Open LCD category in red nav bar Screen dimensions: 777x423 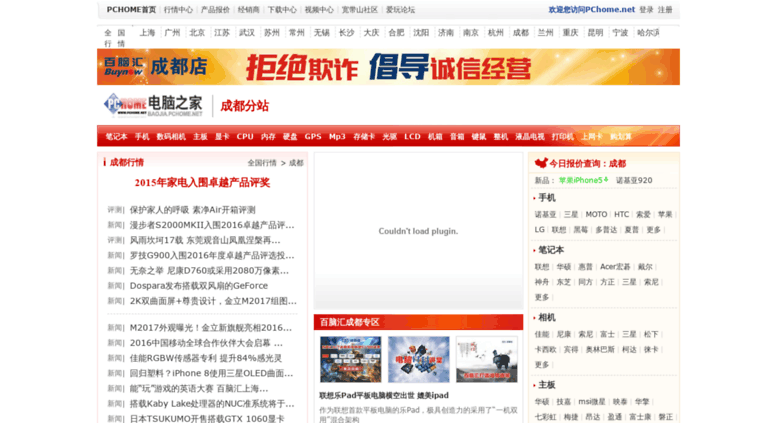point(412,137)
